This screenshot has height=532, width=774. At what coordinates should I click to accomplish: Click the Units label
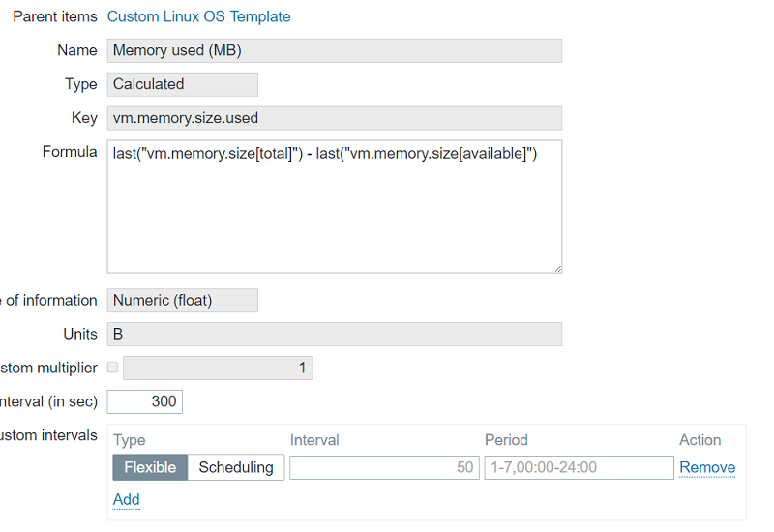click(80, 334)
